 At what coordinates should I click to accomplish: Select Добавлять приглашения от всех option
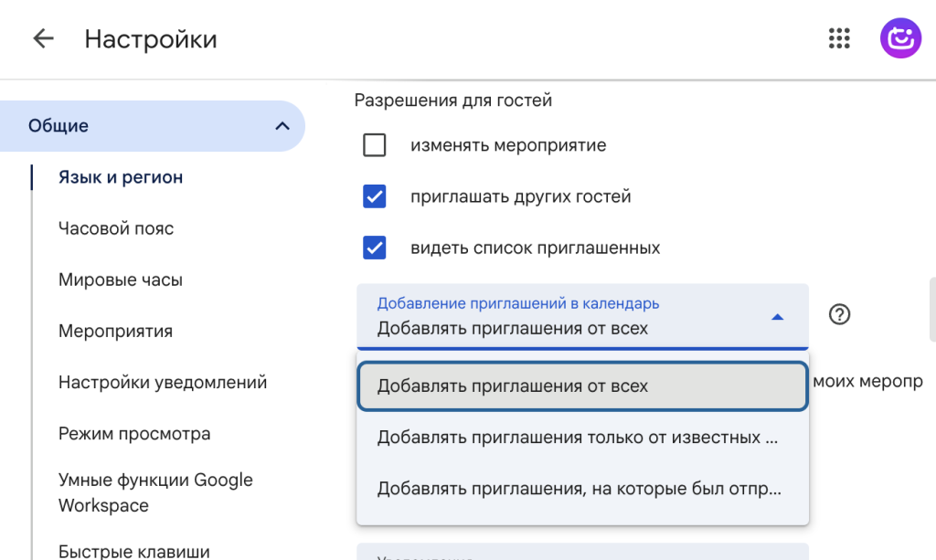582,386
